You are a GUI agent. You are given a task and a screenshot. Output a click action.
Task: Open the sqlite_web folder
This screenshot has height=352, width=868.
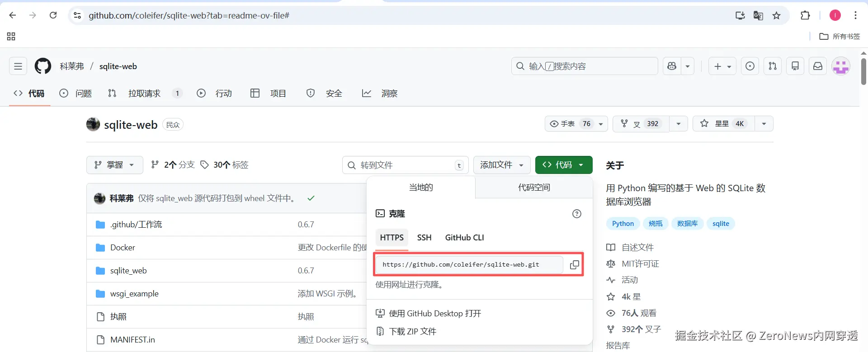(128, 271)
